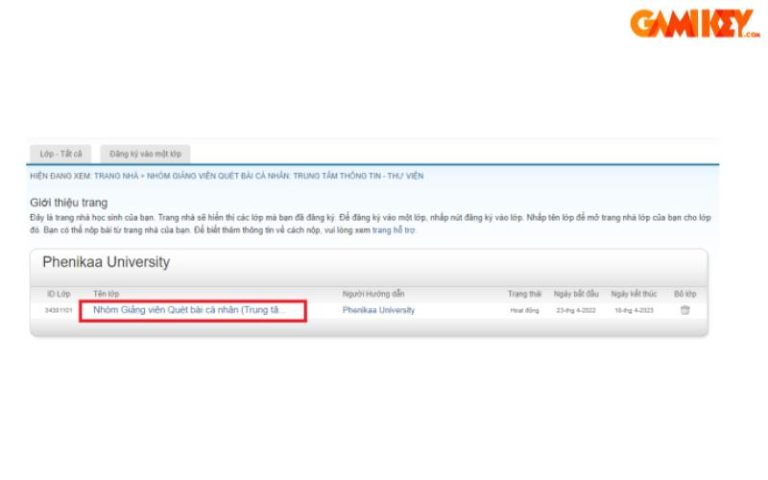Click the "ID Lớp" column header
Image resolution: width=768 pixels, height=480 pixels.
pyautogui.click(x=59, y=294)
